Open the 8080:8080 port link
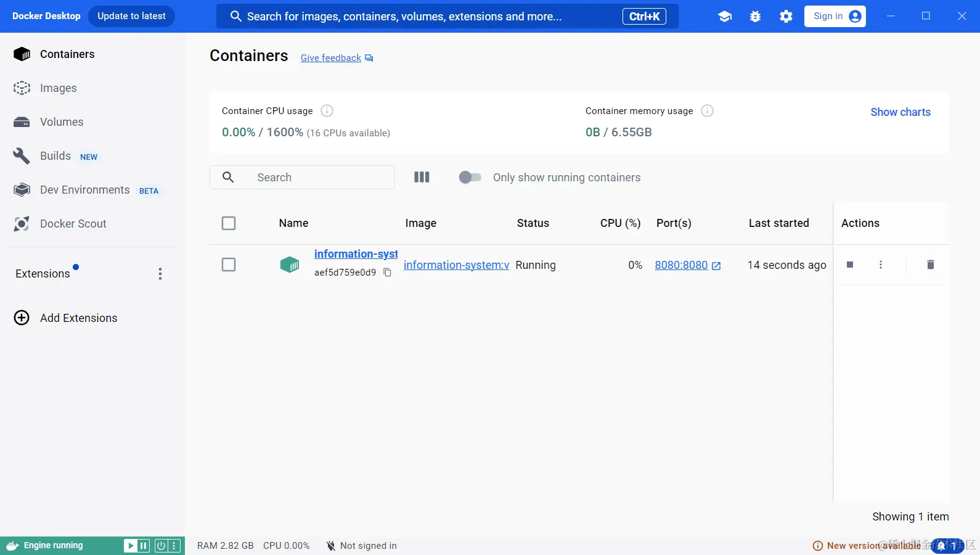This screenshot has width=980, height=555. coord(681,265)
